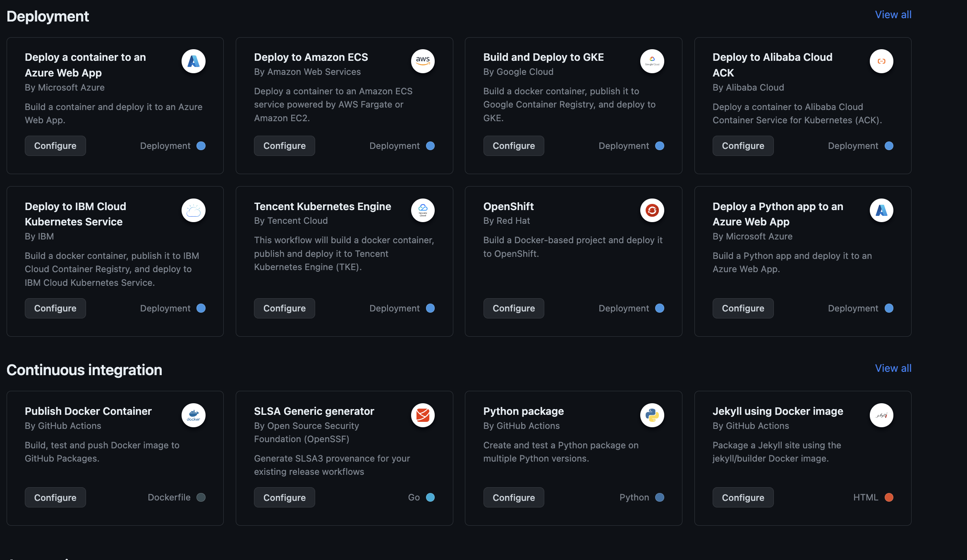Click the Red Hat OpenShift logo icon
This screenshot has height=560, width=967.
click(x=652, y=211)
